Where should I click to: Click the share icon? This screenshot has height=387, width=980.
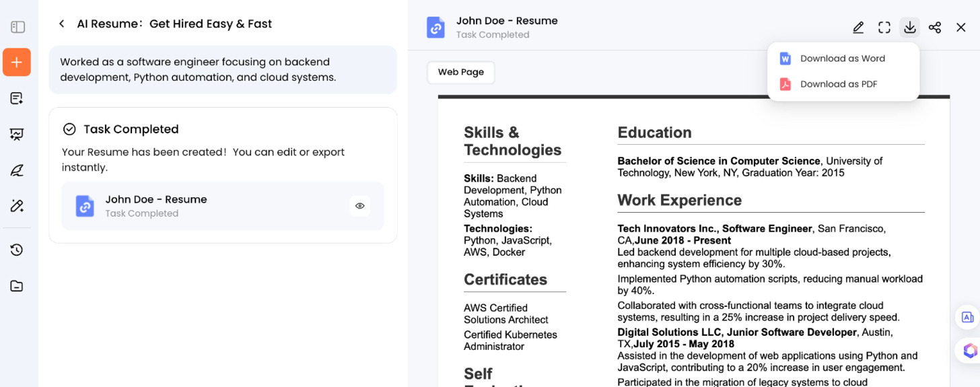pos(935,28)
